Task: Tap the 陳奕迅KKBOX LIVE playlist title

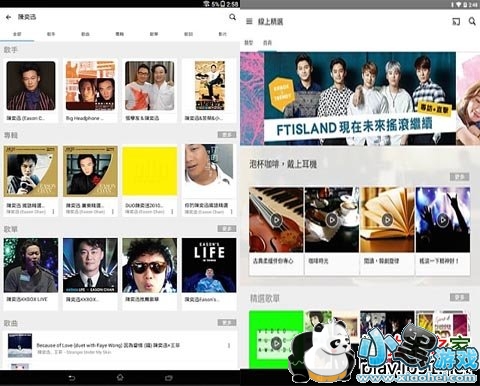Action: [27, 299]
